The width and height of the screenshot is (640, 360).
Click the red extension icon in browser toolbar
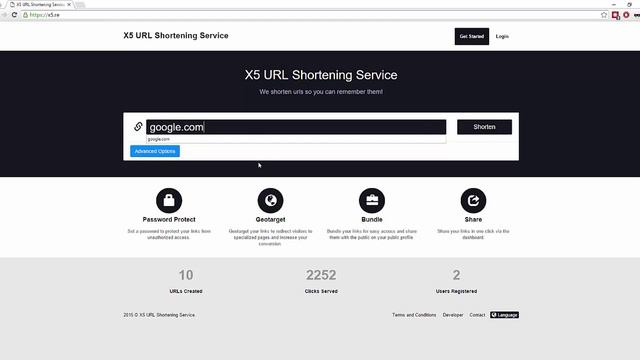(616, 15)
